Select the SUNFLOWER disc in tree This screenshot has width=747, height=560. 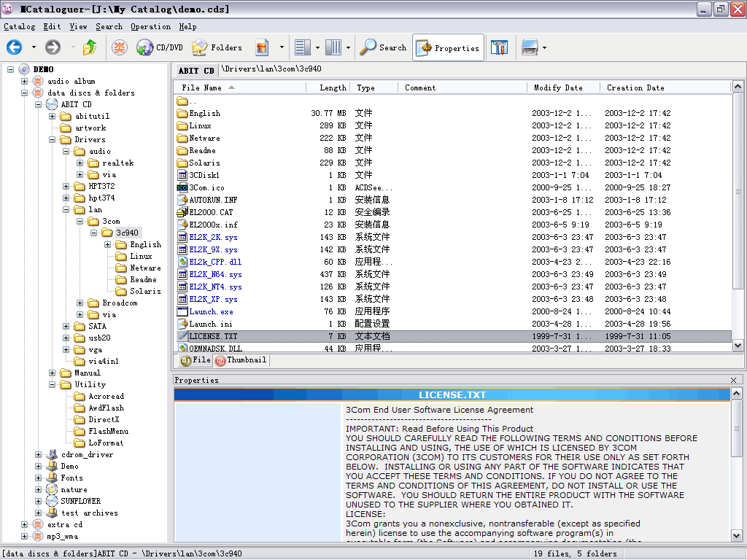click(80, 501)
